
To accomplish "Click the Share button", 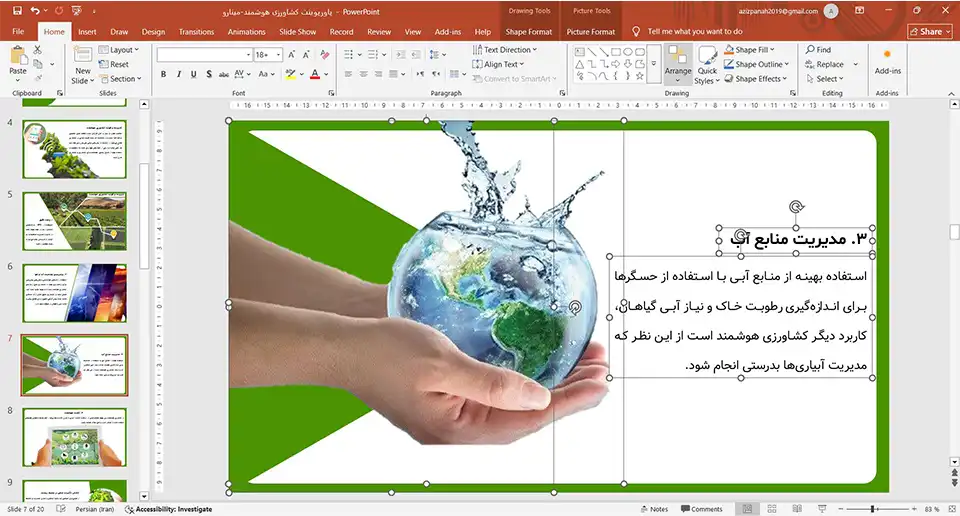I will (929, 32).
